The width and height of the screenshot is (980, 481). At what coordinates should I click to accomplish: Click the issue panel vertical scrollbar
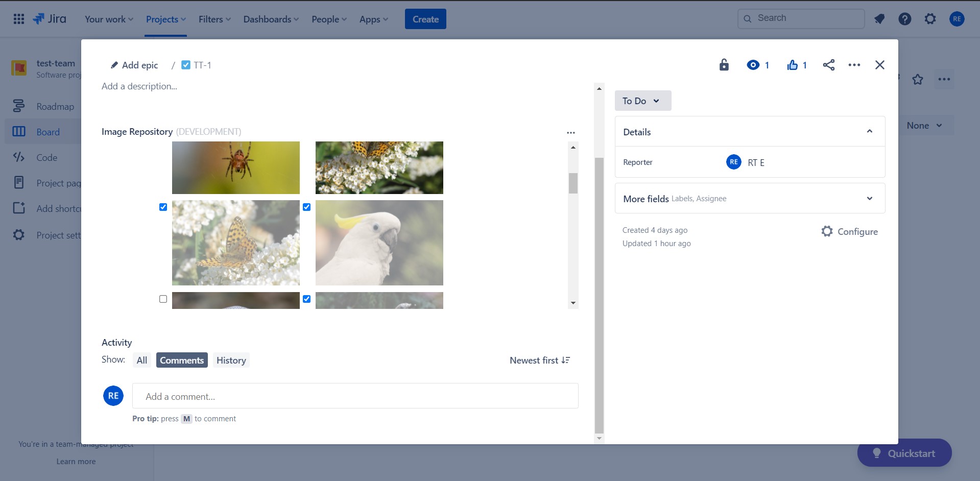tap(599, 295)
